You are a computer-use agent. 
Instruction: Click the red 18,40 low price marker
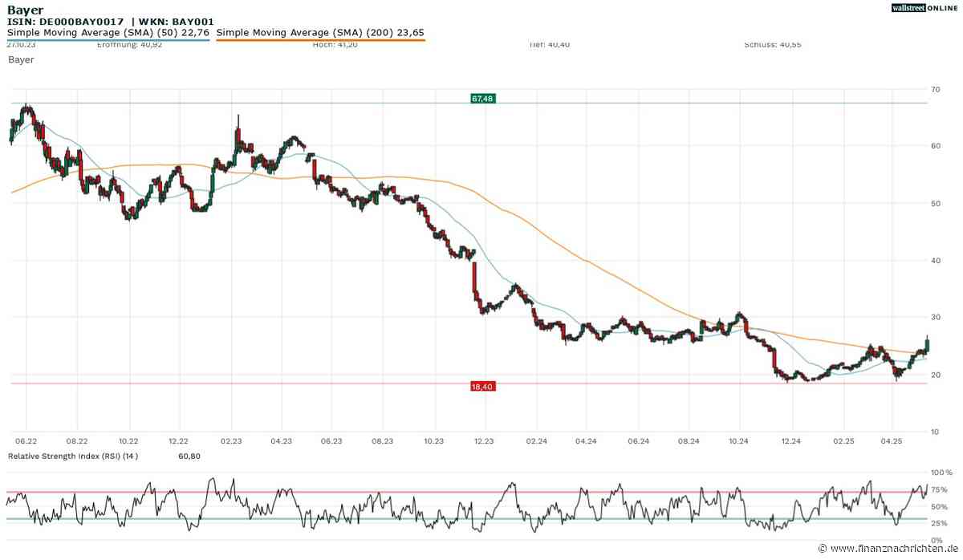[x=482, y=387]
